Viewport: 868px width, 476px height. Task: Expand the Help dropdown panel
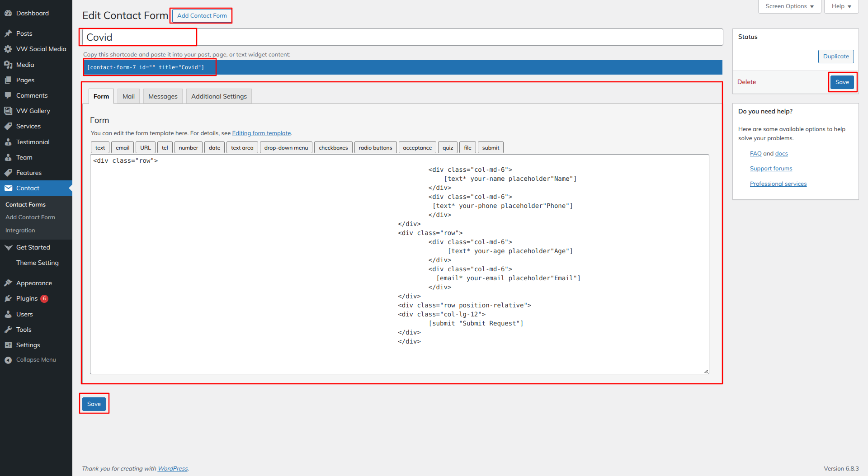(841, 6)
